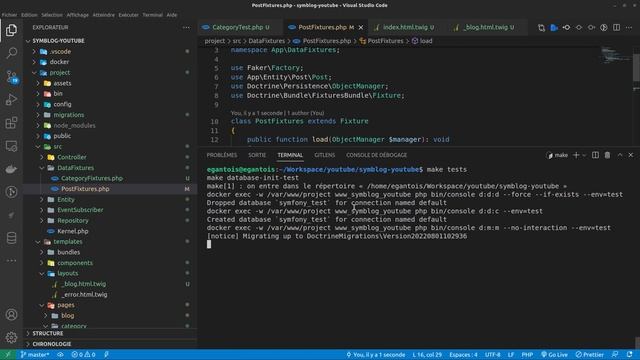640x360 pixels.
Task: Open the new terminal profile dropdown arrow
Action: coord(584,155)
